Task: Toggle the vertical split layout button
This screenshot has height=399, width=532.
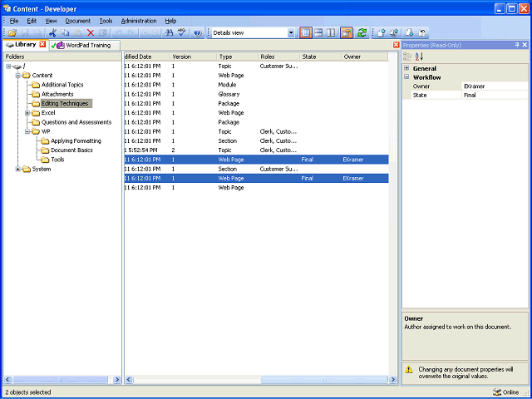Action: click(x=331, y=33)
